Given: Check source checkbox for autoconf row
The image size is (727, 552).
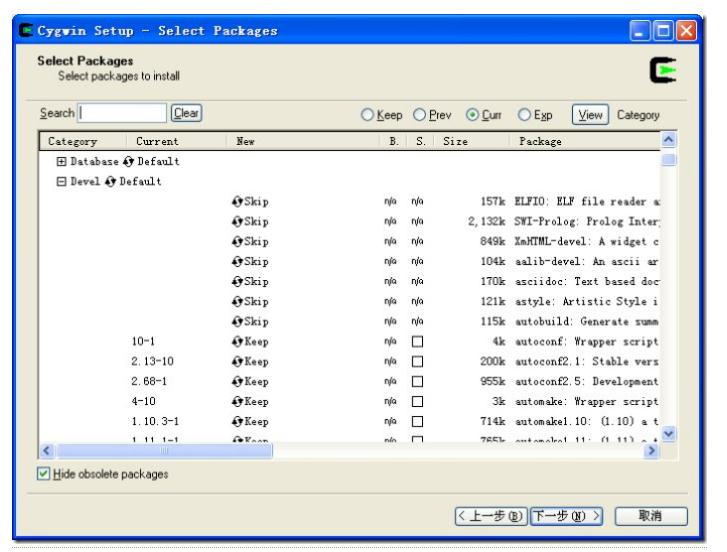Looking at the screenshot, I should tap(417, 342).
